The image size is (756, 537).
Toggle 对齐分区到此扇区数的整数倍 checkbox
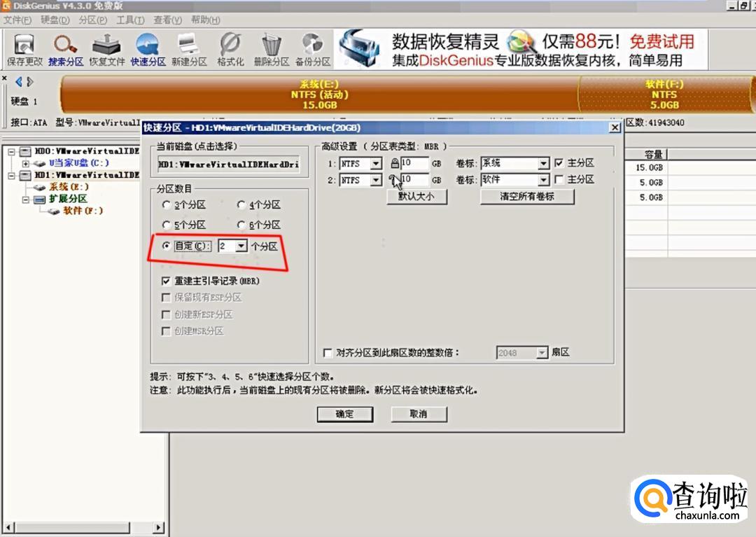click(x=328, y=353)
